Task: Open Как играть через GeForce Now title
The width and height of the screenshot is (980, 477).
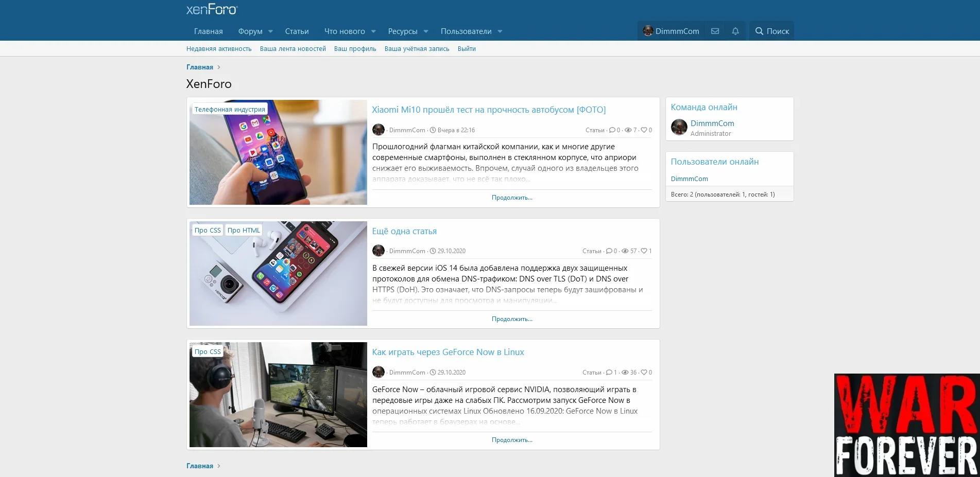Action: 448,352
